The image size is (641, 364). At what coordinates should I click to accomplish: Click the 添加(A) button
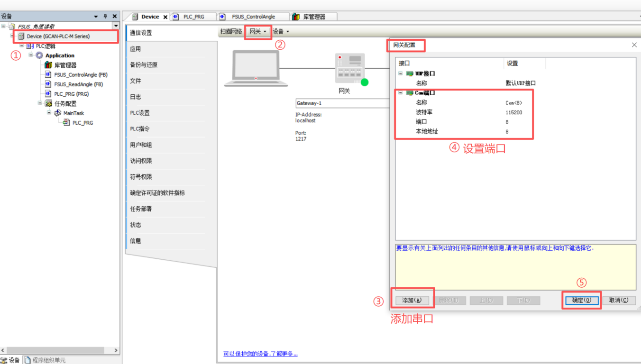coord(412,300)
